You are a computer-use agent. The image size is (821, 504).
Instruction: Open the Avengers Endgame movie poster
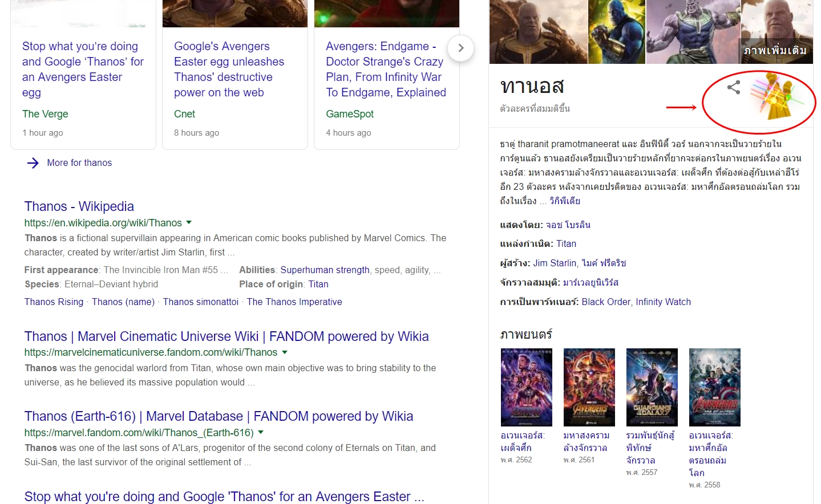[x=527, y=388]
